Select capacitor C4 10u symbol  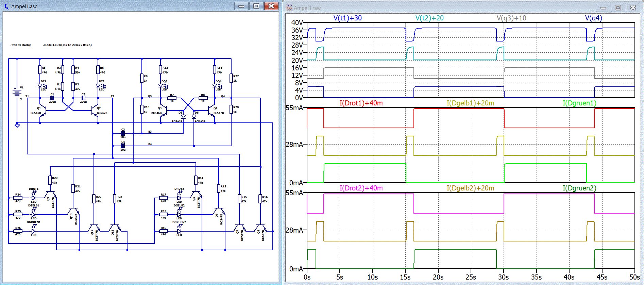[x=123, y=146]
